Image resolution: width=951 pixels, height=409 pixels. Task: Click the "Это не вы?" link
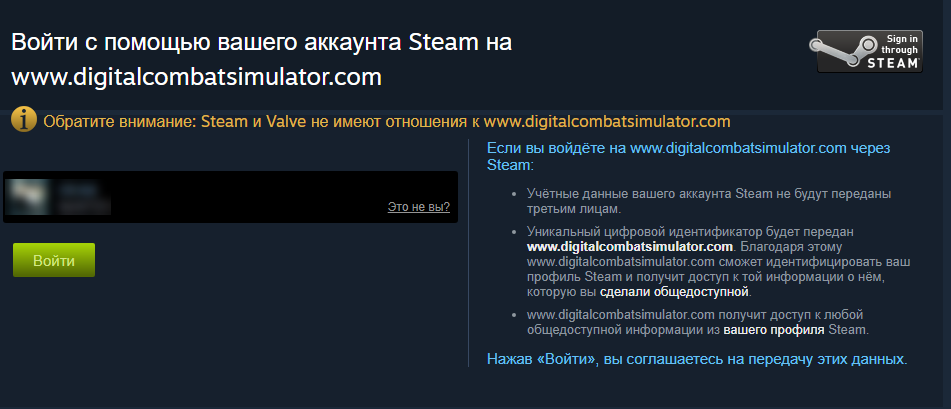point(418,207)
